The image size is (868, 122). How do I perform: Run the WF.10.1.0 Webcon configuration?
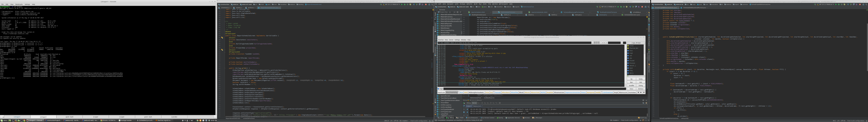point(618,7)
